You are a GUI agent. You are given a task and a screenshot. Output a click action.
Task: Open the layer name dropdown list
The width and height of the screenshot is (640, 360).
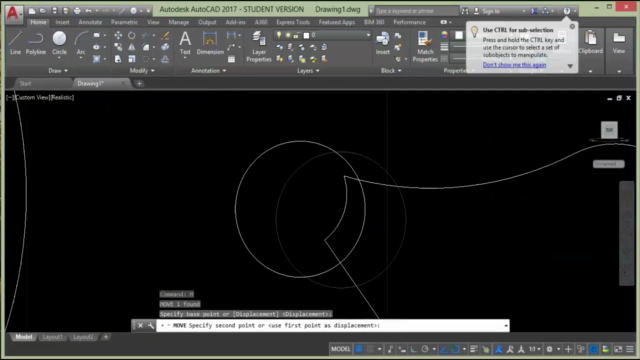(368, 35)
